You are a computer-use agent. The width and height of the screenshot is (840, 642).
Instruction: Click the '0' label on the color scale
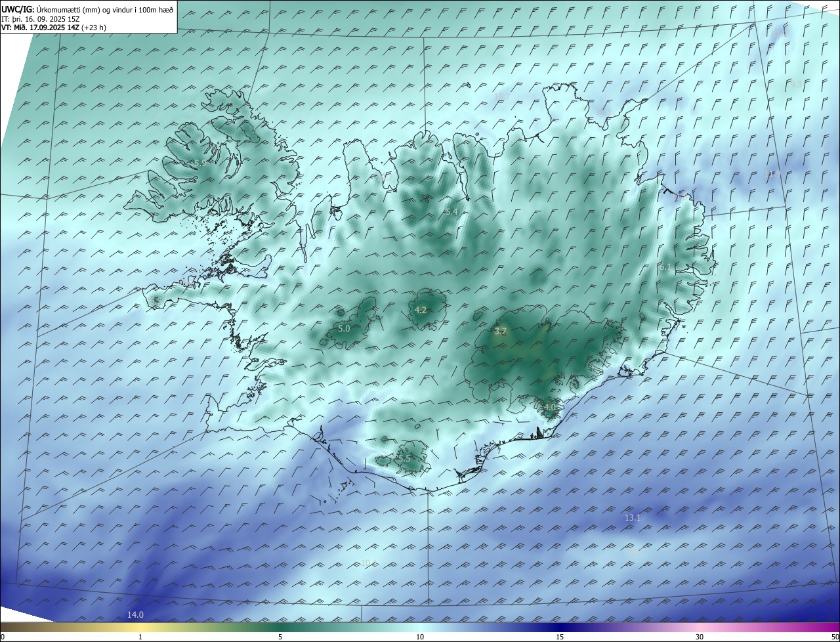click(2, 637)
